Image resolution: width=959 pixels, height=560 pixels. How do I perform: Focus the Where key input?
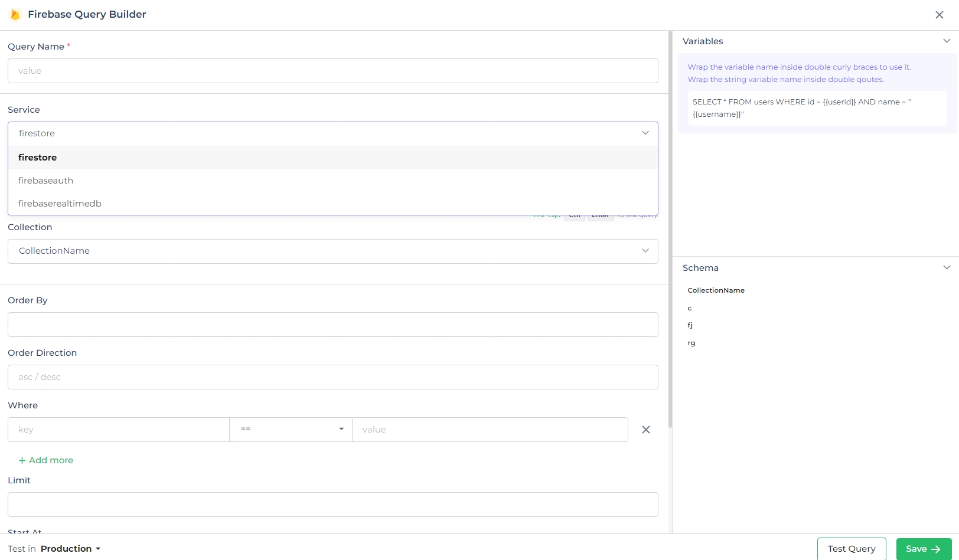pos(119,430)
